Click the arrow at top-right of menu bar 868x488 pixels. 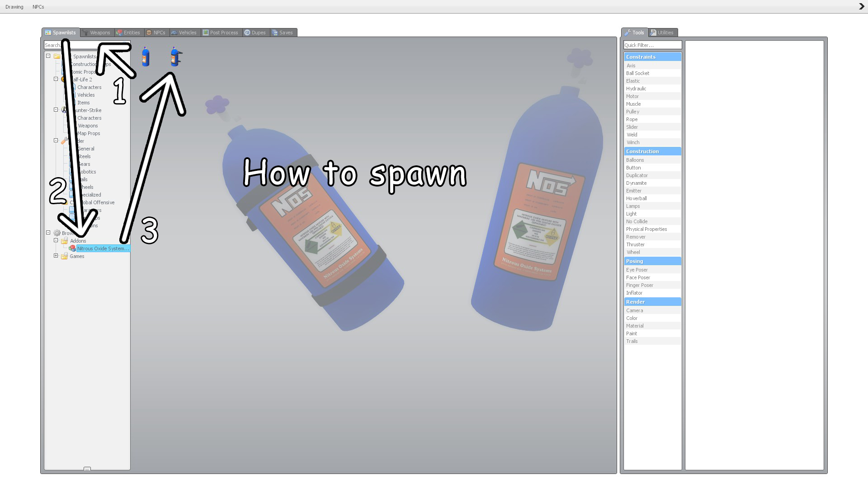[x=861, y=6]
